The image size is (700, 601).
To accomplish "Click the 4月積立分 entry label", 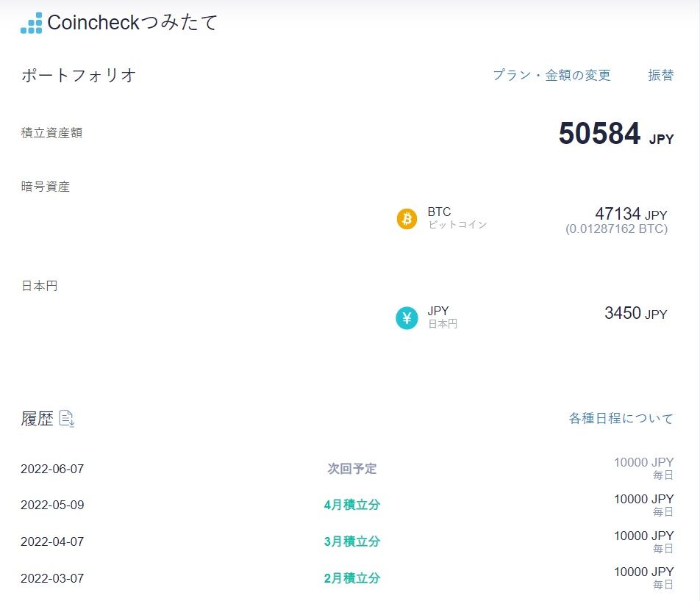I will 351,505.
